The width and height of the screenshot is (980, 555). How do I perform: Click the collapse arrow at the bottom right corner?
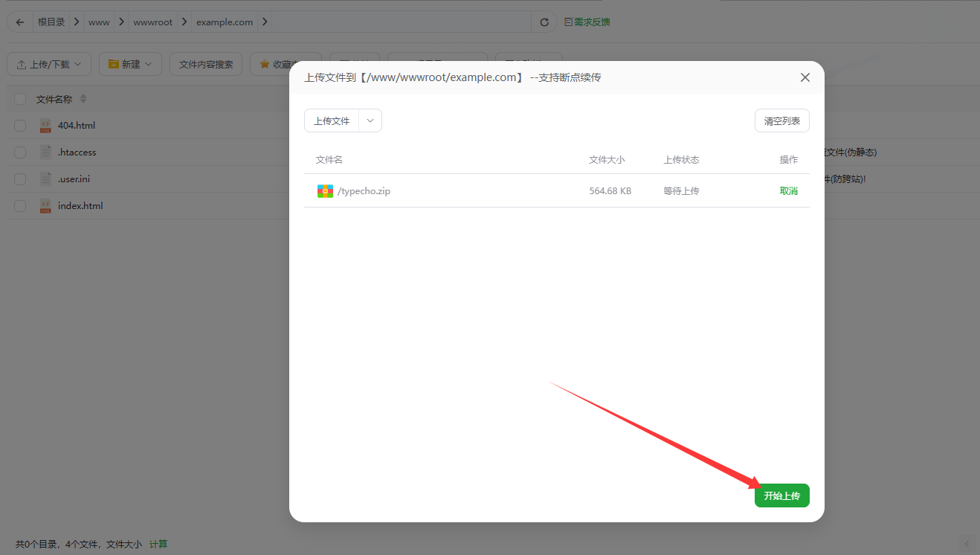[x=967, y=544]
